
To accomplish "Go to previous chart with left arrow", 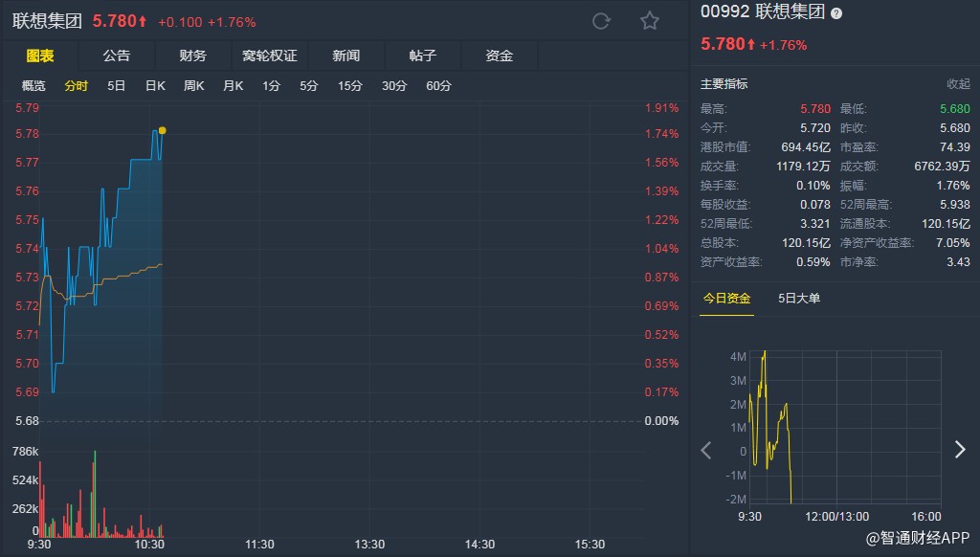I will point(706,450).
